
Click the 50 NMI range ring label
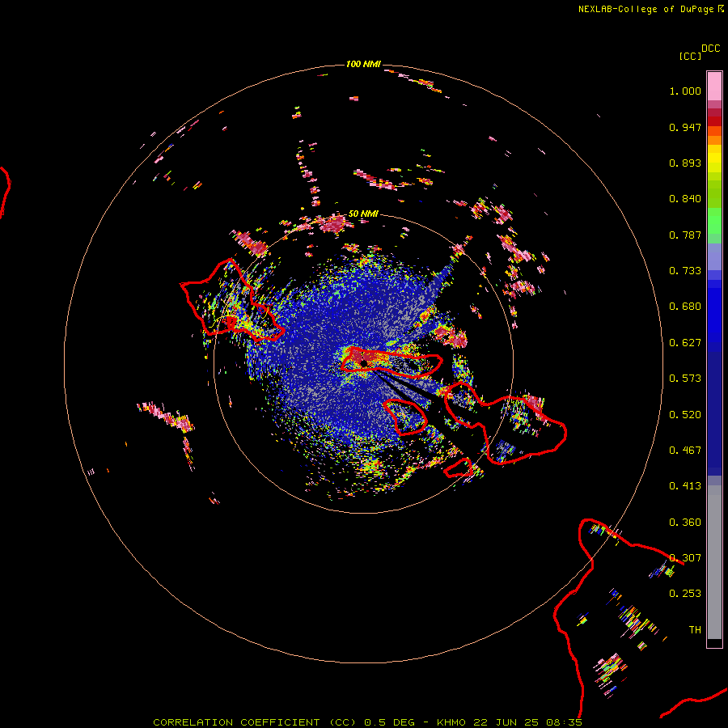pyautogui.click(x=363, y=214)
